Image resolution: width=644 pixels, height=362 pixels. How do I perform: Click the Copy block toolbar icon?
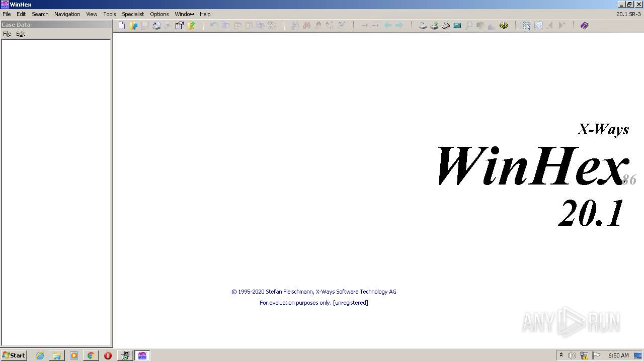pyautogui.click(x=225, y=25)
